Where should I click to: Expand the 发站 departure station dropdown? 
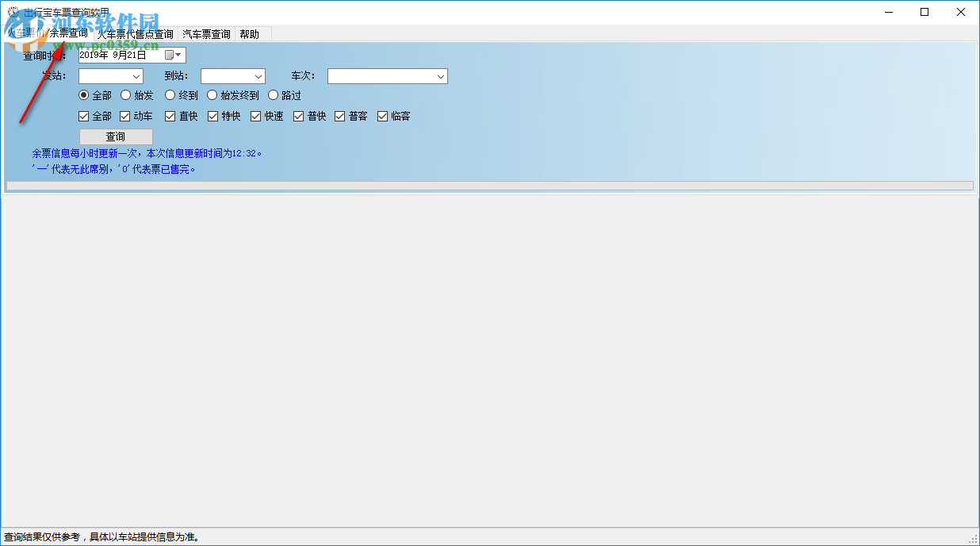[136, 76]
